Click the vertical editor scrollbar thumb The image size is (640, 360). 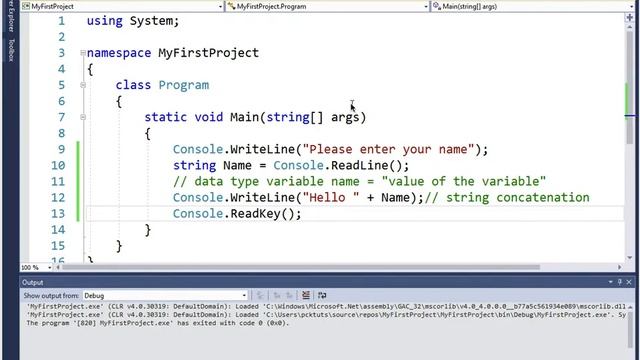point(630,88)
